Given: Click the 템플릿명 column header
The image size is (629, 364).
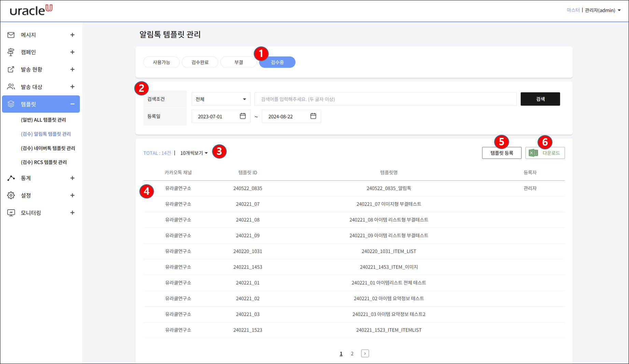Looking at the screenshot, I should click(389, 173).
